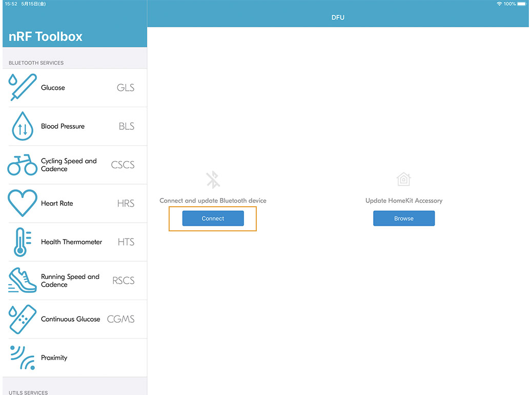The height and width of the screenshot is (395, 532).
Task: Open the Health Thermometer service
Action: pos(75,242)
